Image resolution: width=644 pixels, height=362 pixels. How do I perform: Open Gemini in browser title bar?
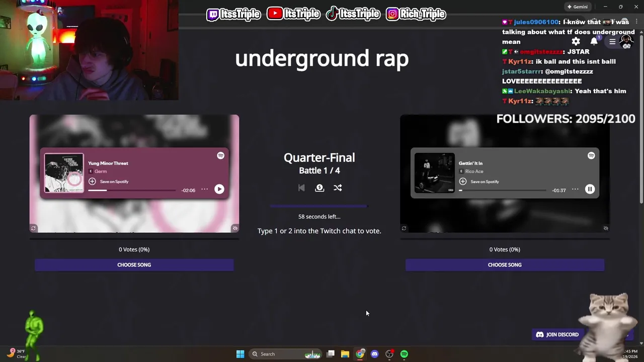[578, 7]
